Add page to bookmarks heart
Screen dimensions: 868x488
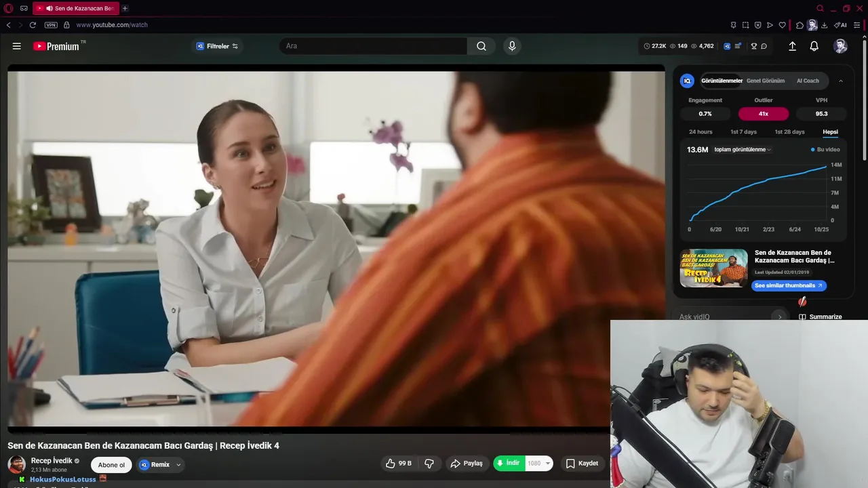[782, 25]
